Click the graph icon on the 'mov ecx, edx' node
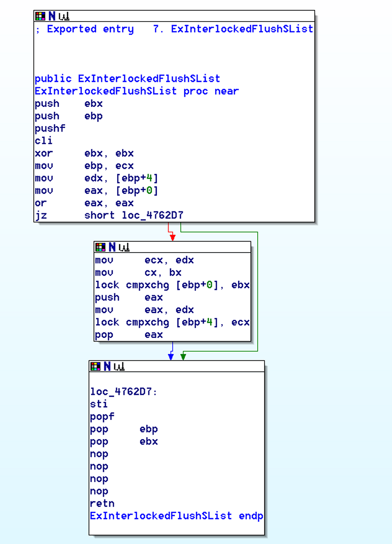The height and width of the screenshot is (544, 392). [x=124, y=247]
